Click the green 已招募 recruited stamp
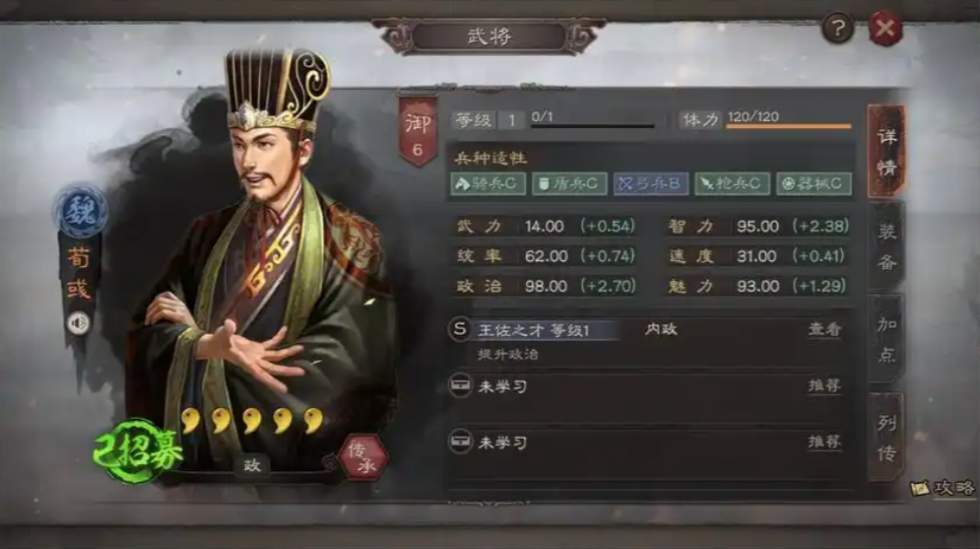Screen dimensions: 980x549 click(138, 451)
